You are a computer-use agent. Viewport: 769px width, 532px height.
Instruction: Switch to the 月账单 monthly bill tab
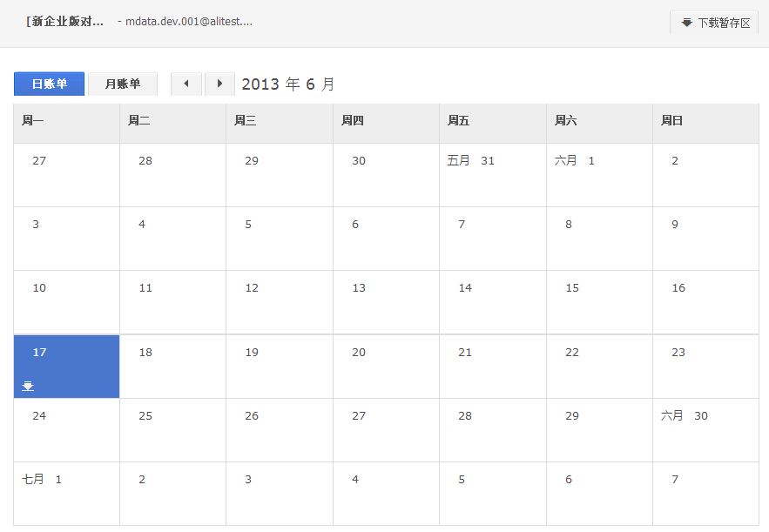123,84
